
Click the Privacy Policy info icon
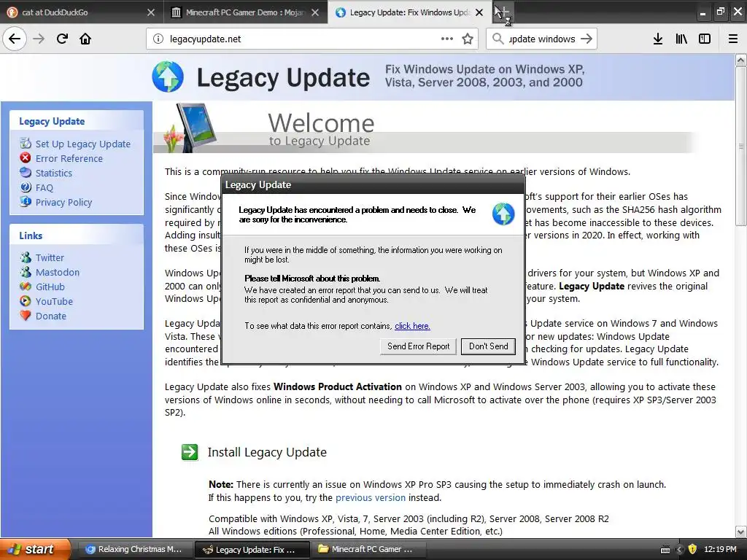pos(26,201)
